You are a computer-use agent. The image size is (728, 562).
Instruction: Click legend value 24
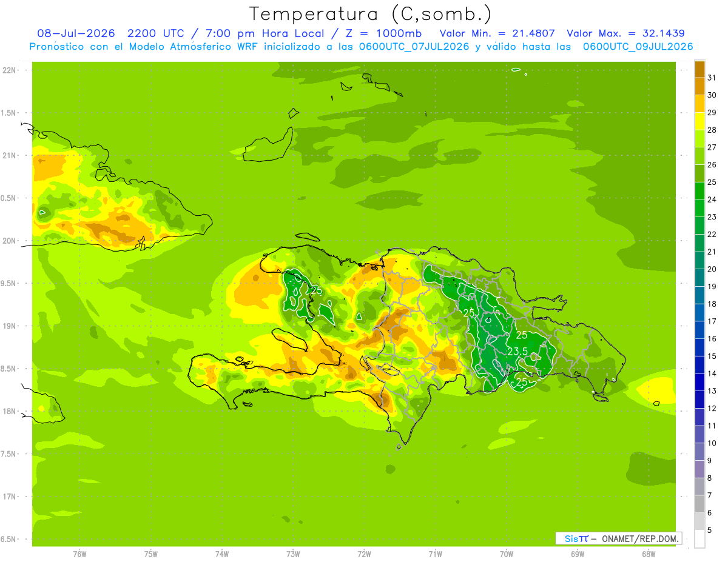click(x=712, y=199)
